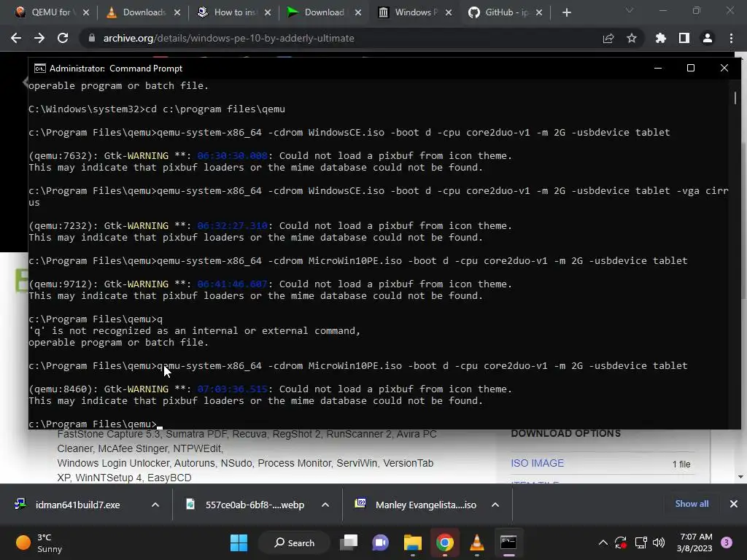This screenshot has width=747, height=560.
Task: Open File Explorer from taskbar
Action: pos(413,542)
